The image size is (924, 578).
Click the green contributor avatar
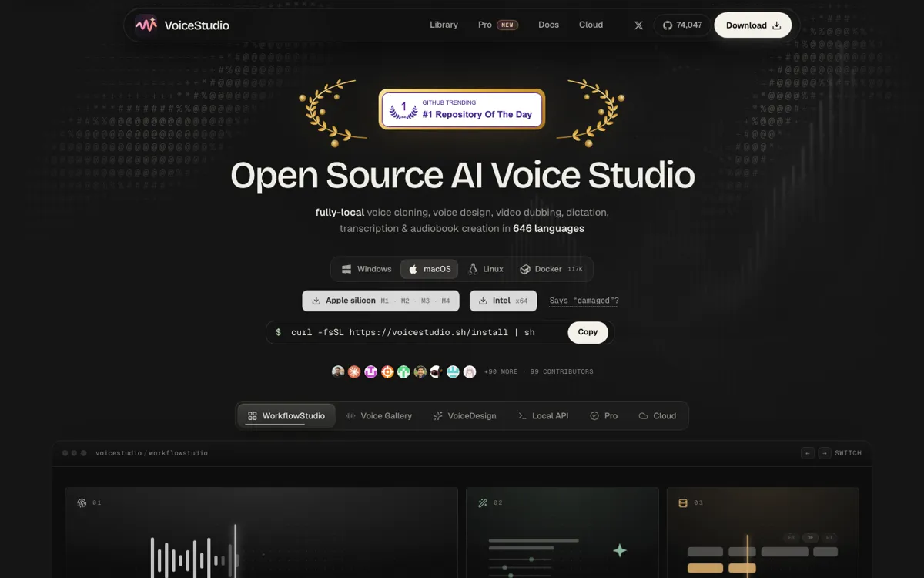(403, 371)
